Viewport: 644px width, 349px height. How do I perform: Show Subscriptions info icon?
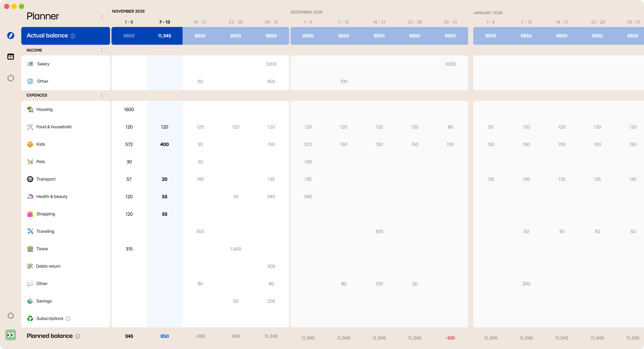click(x=68, y=319)
